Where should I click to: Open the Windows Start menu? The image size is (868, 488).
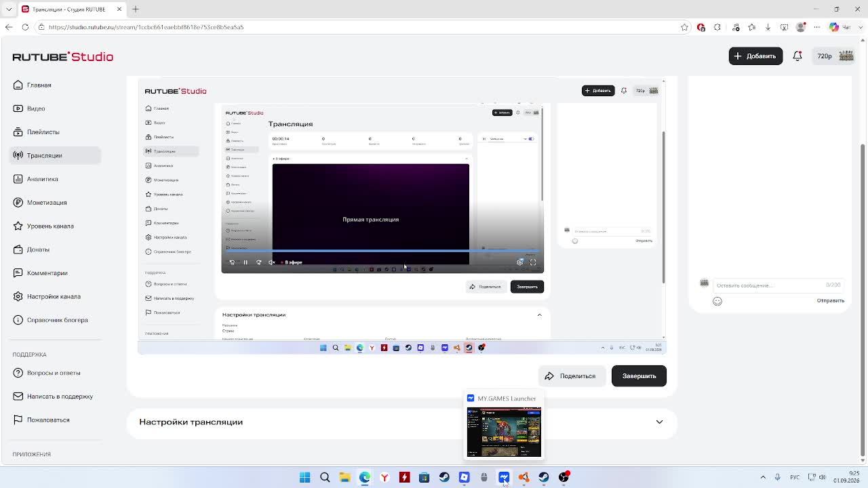pyautogui.click(x=305, y=477)
